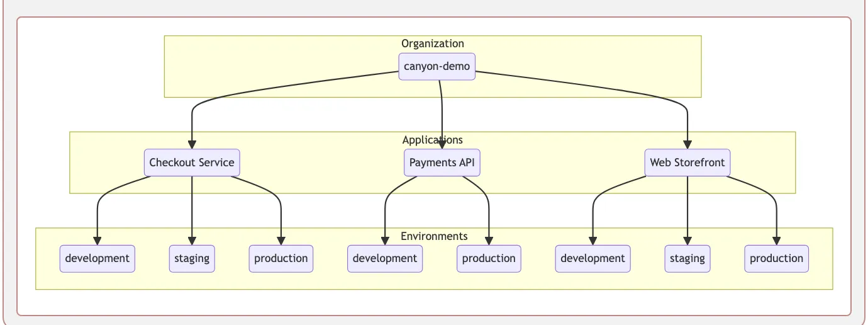The height and width of the screenshot is (325, 868).
Task: Select the Payments API node
Action: coord(442,162)
